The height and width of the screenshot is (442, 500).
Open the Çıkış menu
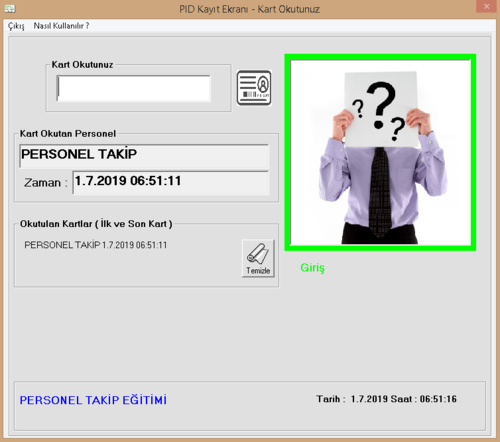tap(16, 26)
